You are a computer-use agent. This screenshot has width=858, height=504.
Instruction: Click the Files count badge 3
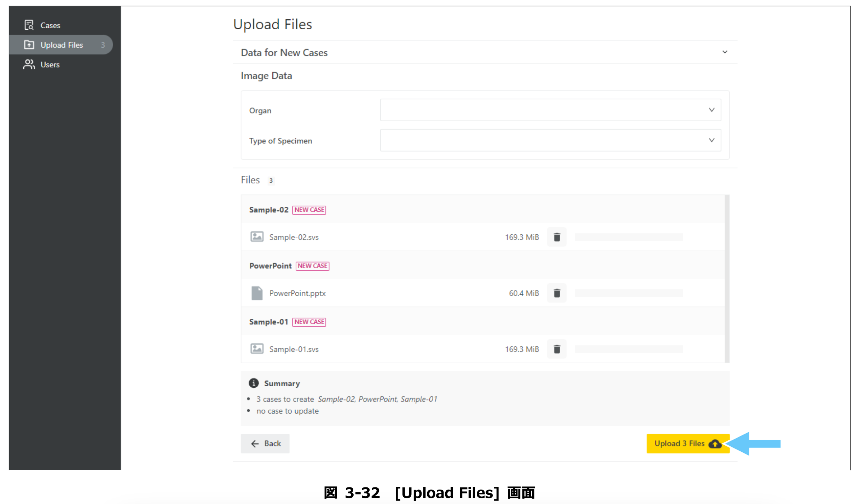[x=271, y=181]
